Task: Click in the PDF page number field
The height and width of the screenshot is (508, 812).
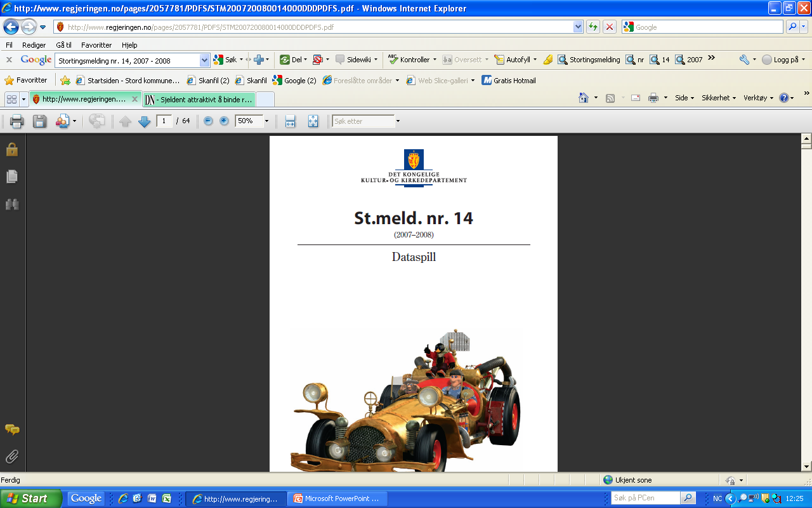Action: tap(164, 121)
